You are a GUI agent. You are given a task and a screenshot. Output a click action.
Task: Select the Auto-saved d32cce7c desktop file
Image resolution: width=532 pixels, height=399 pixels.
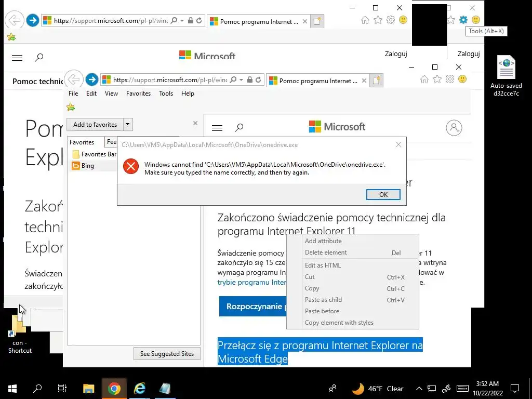pyautogui.click(x=506, y=76)
